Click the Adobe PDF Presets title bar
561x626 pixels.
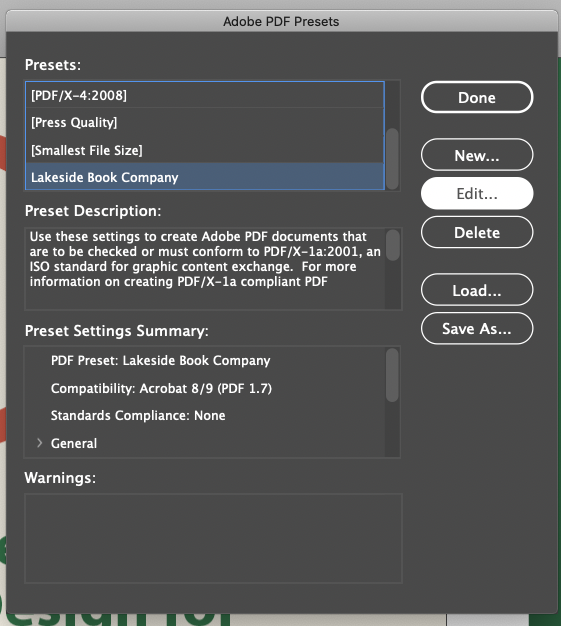(281, 21)
